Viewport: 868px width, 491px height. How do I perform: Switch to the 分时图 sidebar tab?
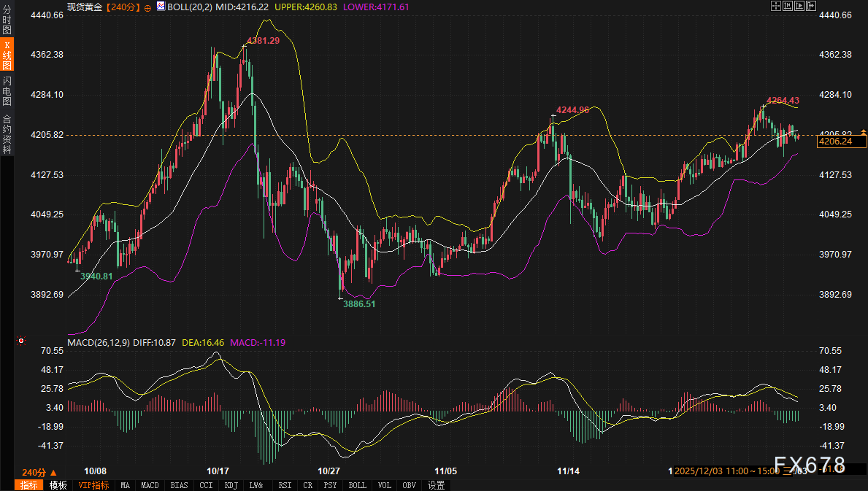point(7,16)
